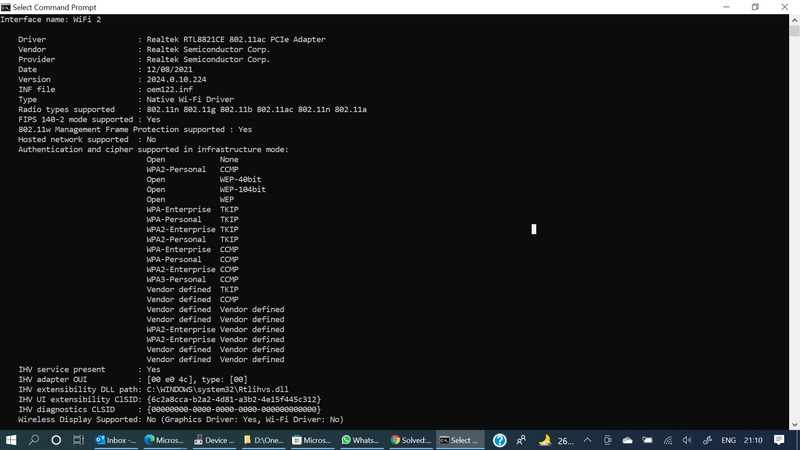
Task: Click WEP-104bit cipher row
Action: (206, 189)
